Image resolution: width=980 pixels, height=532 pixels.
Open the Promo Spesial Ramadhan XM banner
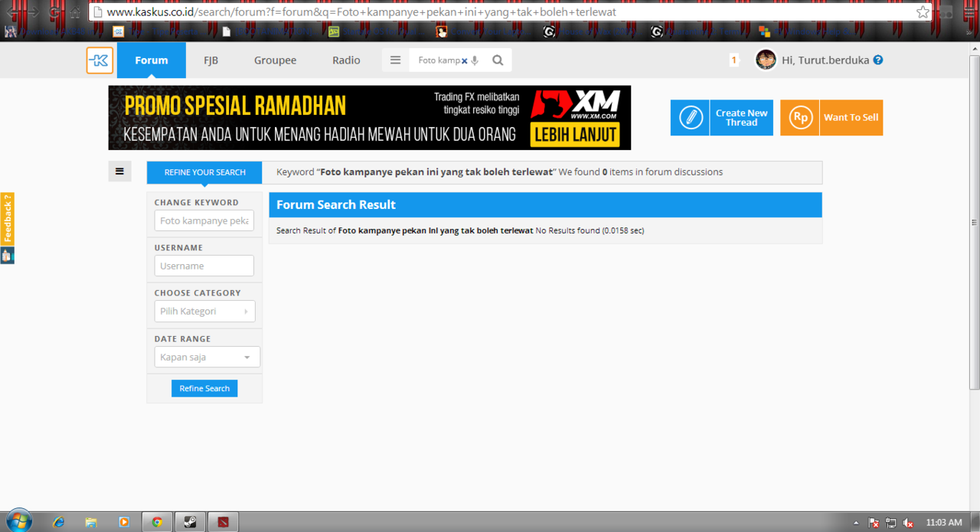pyautogui.click(x=370, y=117)
